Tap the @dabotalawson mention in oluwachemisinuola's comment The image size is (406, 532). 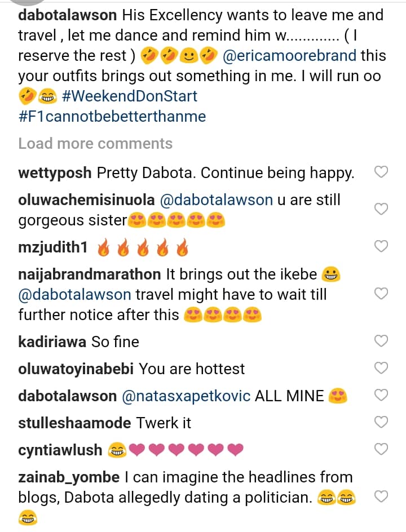point(217,200)
